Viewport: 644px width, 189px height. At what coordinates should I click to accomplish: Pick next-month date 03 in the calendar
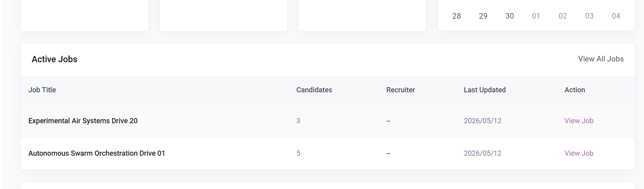tap(589, 16)
